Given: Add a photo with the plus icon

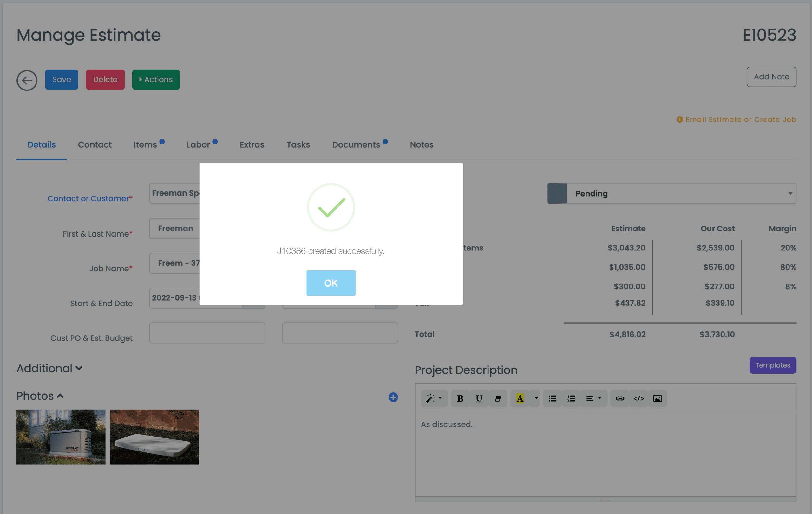Looking at the screenshot, I should (393, 397).
